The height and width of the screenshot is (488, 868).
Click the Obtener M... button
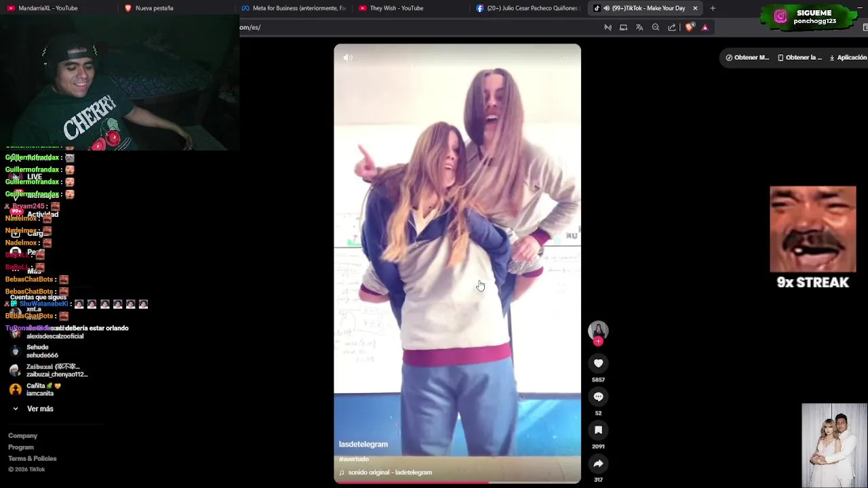point(747,58)
